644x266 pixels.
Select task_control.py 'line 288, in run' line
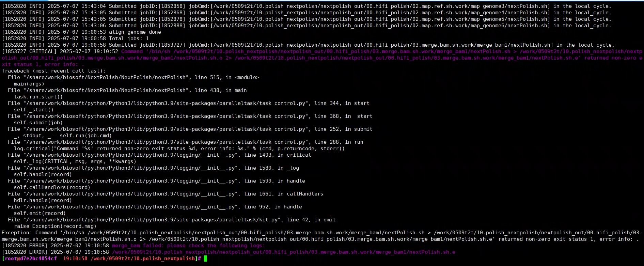click(186, 142)
